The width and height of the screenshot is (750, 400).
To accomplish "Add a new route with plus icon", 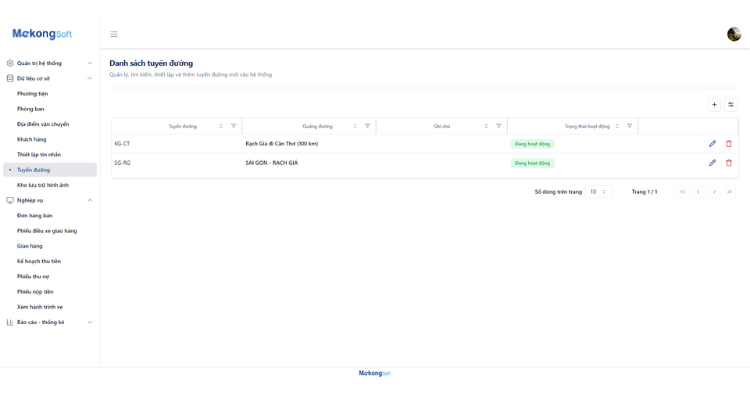I will coord(714,105).
